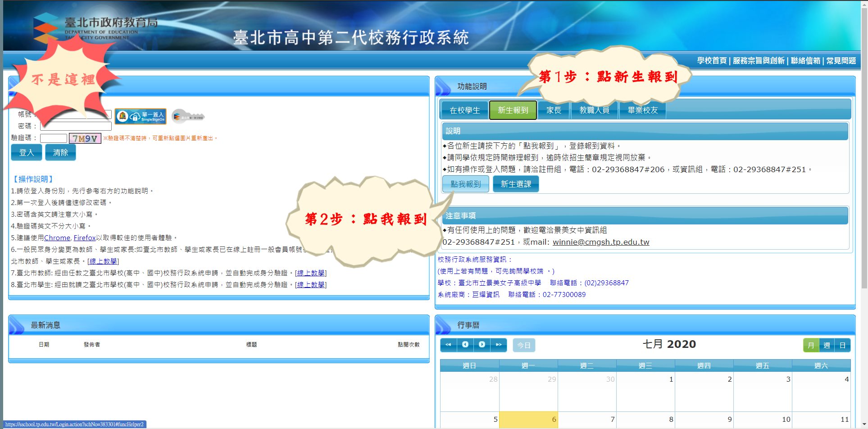
Task: Click the 單一簽入 SingleSignOn icon
Action: tap(140, 117)
